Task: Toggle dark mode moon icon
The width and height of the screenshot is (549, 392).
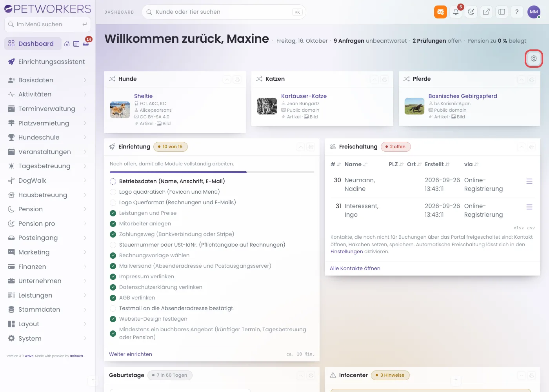Action: click(x=471, y=12)
